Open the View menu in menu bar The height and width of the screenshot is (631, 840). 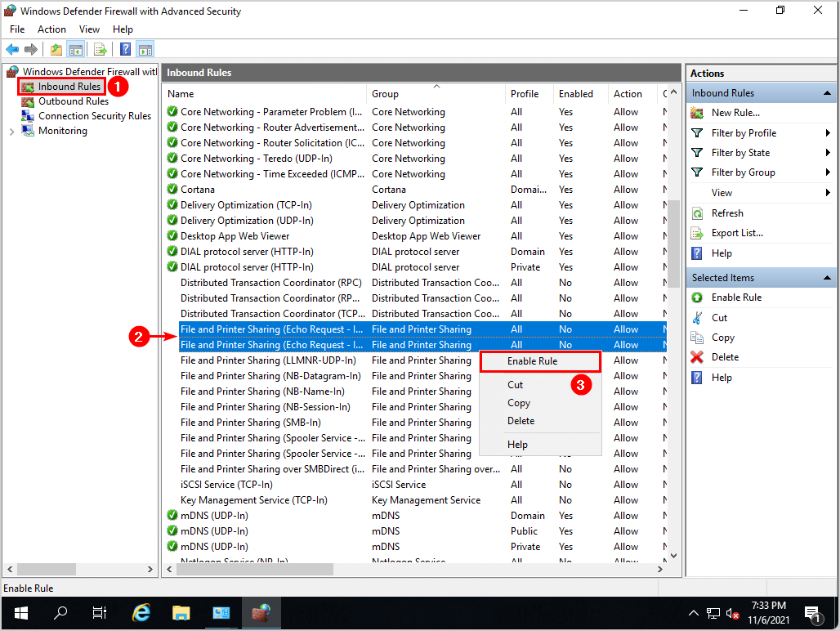[x=89, y=29]
